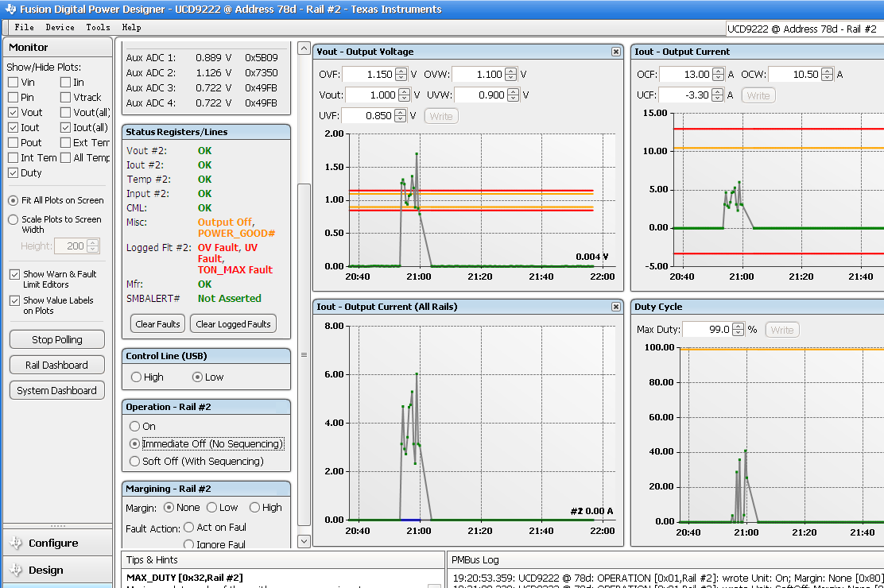This screenshot has width=884, height=588.
Task: Select Act on Fault option
Action: [189, 527]
